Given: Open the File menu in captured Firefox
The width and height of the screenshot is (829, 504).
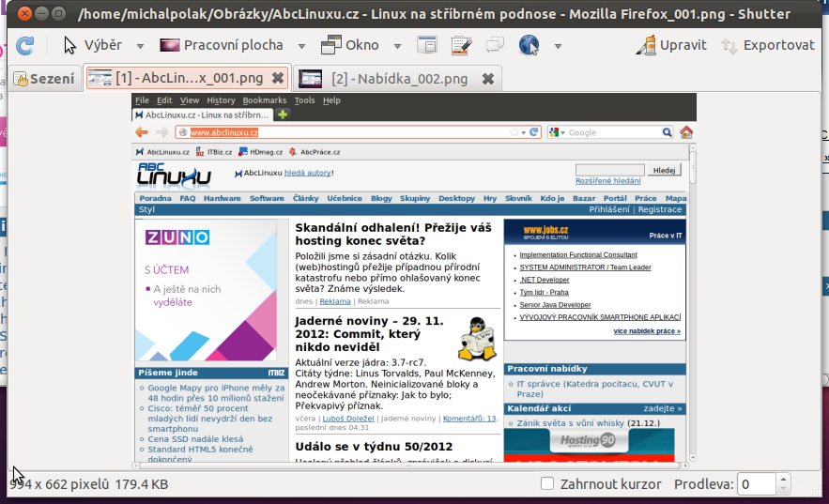Looking at the screenshot, I should 142,100.
